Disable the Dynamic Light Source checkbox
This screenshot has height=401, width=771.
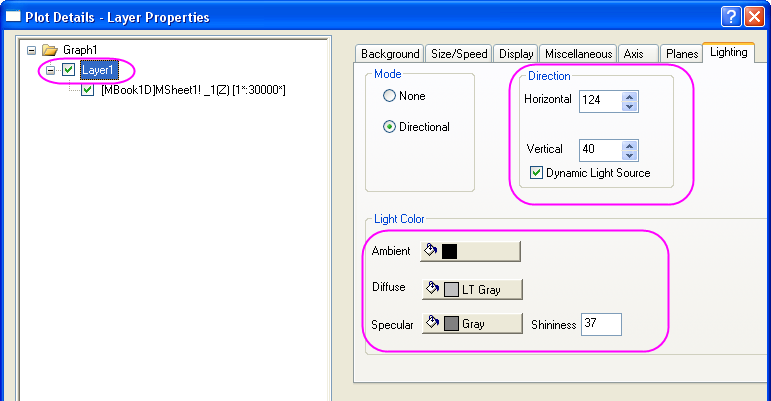[537, 173]
